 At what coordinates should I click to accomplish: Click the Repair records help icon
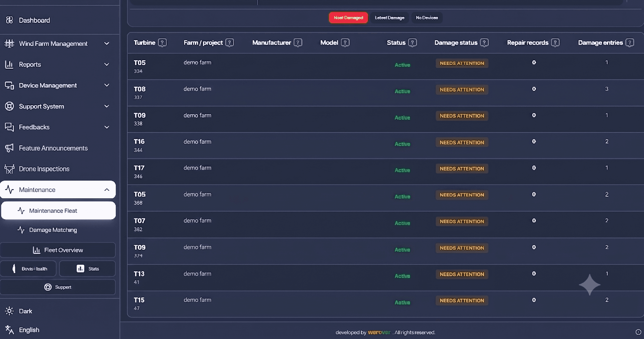(x=555, y=43)
